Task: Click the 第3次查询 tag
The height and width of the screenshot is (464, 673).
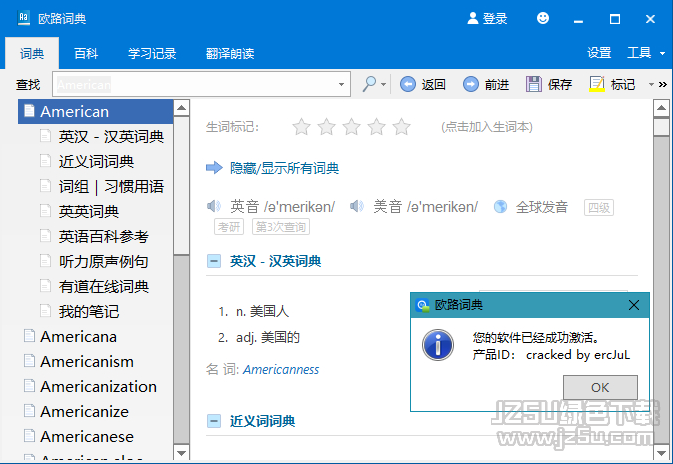Action: point(281,227)
